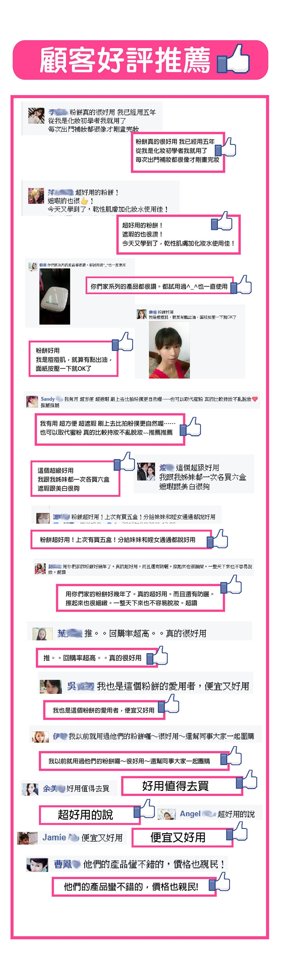Open Angel's profile name link

point(190,814)
